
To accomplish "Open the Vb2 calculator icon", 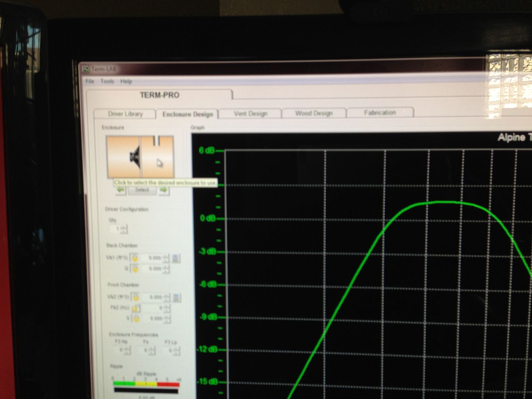I will click(177, 297).
